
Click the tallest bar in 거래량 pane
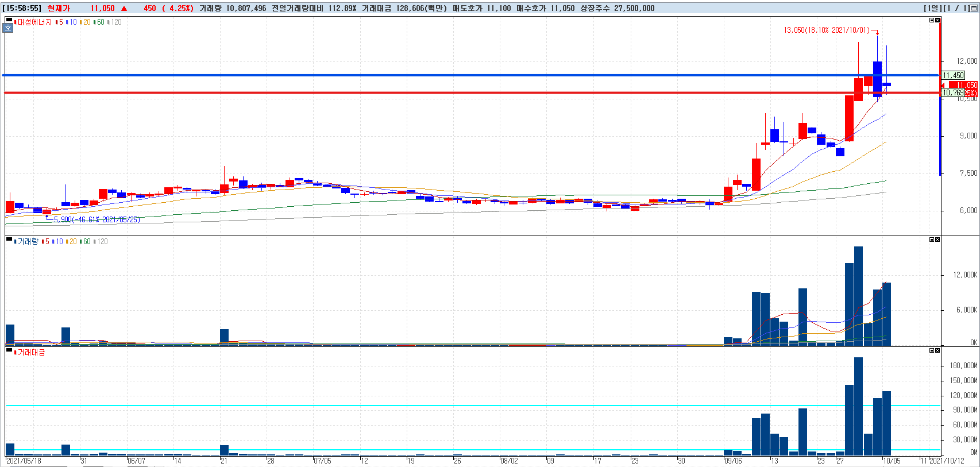tap(858, 296)
